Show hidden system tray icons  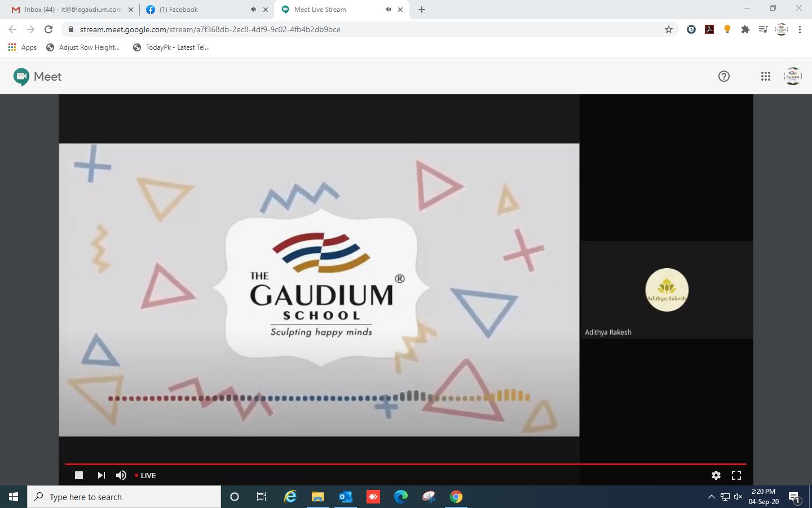[x=711, y=497]
